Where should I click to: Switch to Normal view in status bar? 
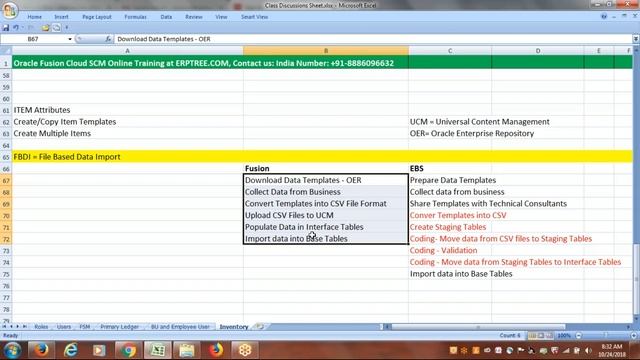click(532, 336)
